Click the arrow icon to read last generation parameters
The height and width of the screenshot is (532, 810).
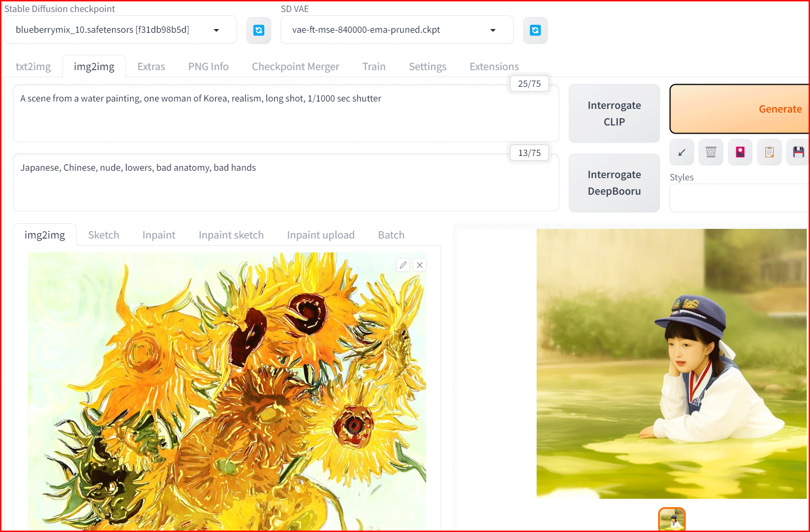tap(682, 152)
